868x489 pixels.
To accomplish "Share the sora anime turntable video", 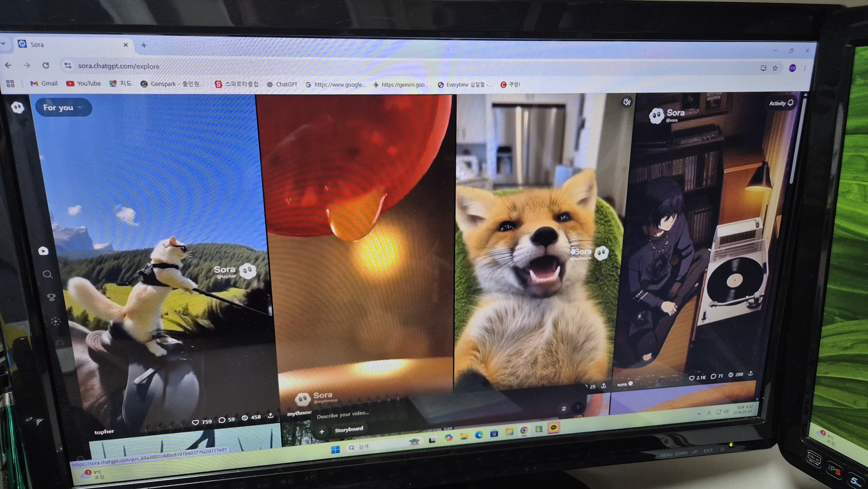I will click(x=750, y=374).
